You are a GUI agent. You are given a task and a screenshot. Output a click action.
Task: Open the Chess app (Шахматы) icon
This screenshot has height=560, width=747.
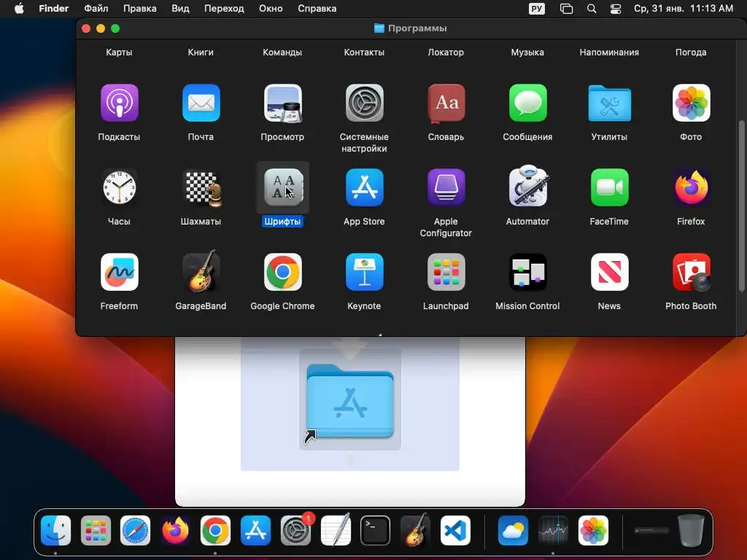coord(201,189)
